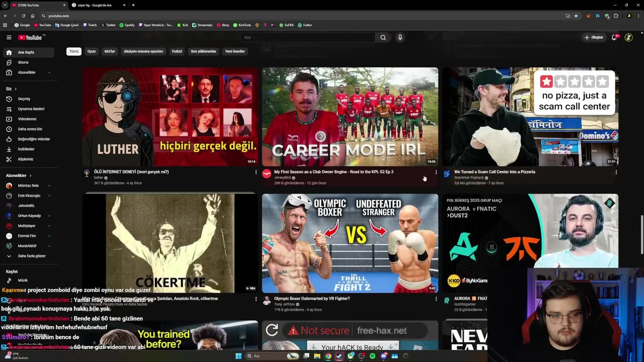The height and width of the screenshot is (362, 644).
Task: Open the SoFIFA bookmark
Action: [x=286, y=25]
